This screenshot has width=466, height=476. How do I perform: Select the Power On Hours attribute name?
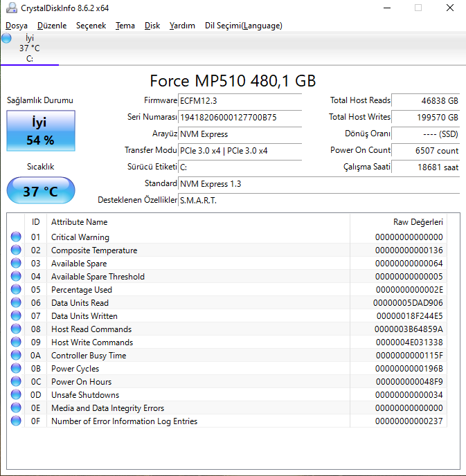(x=81, y=382)
